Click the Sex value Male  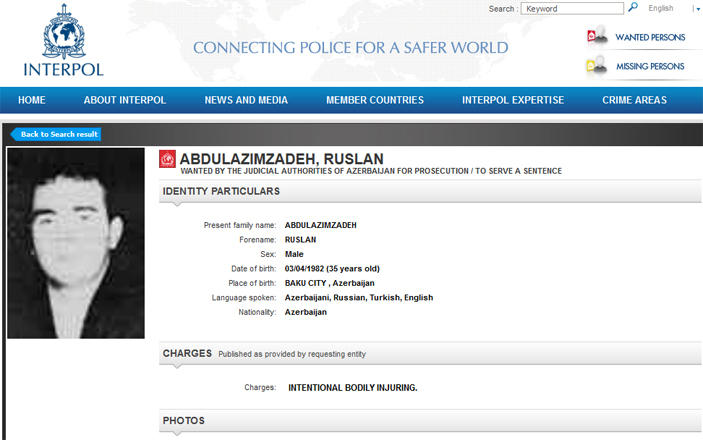coord(294,254)
